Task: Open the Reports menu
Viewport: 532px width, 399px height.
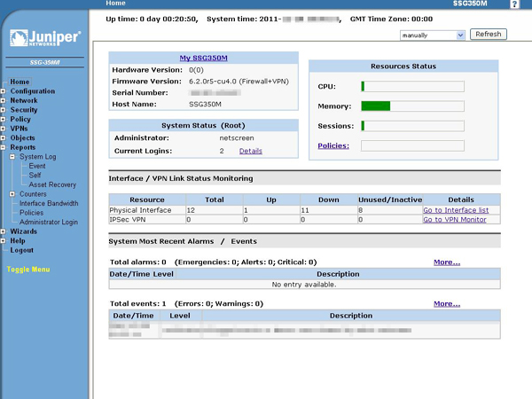Action: [x=23, y=147]
